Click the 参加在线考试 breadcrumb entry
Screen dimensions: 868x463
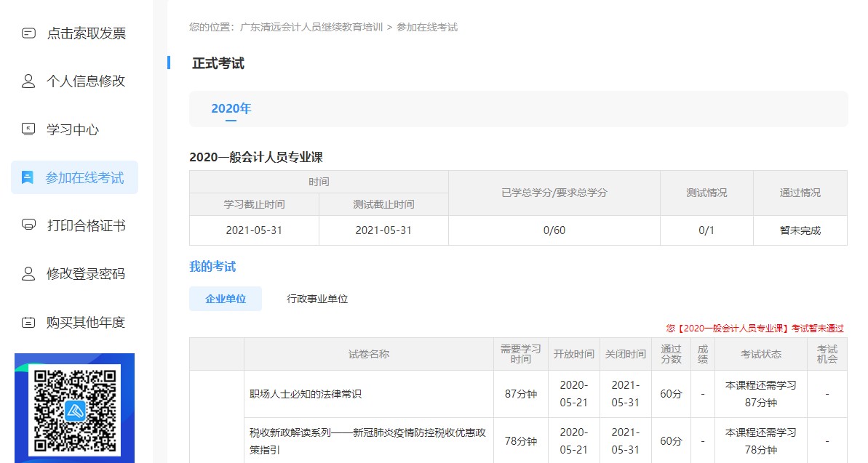pos(429,27)
